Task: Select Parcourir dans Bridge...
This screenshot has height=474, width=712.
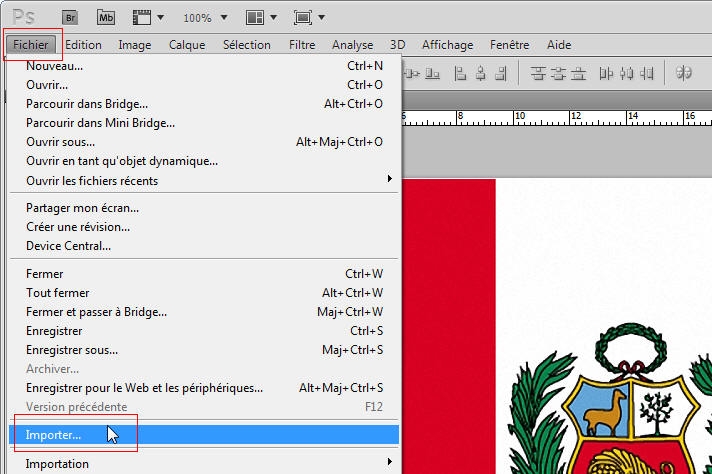Action: click(x=204, y=104)
